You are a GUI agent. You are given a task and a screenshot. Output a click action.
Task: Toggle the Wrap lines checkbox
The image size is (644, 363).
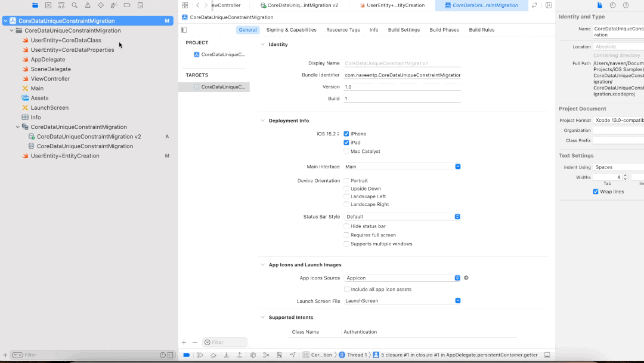click(596, 192)
